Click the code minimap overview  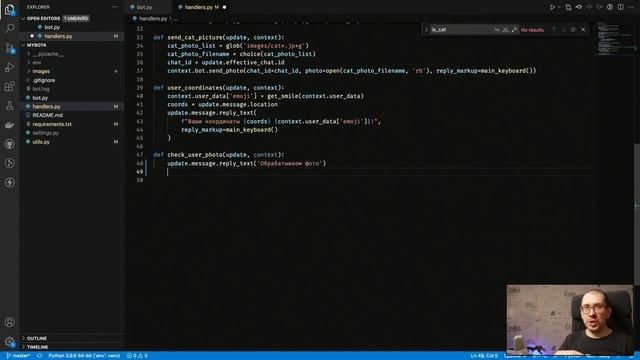click(x=614, y=39)
